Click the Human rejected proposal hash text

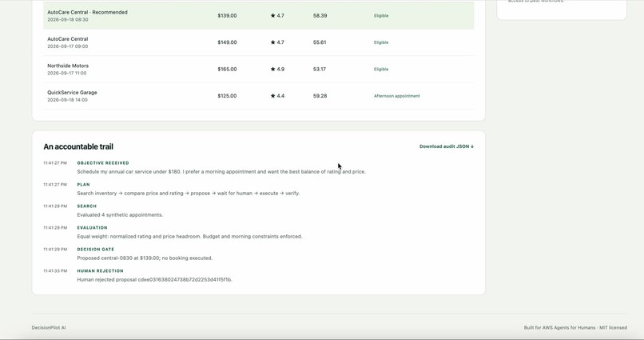click(155, 279)
